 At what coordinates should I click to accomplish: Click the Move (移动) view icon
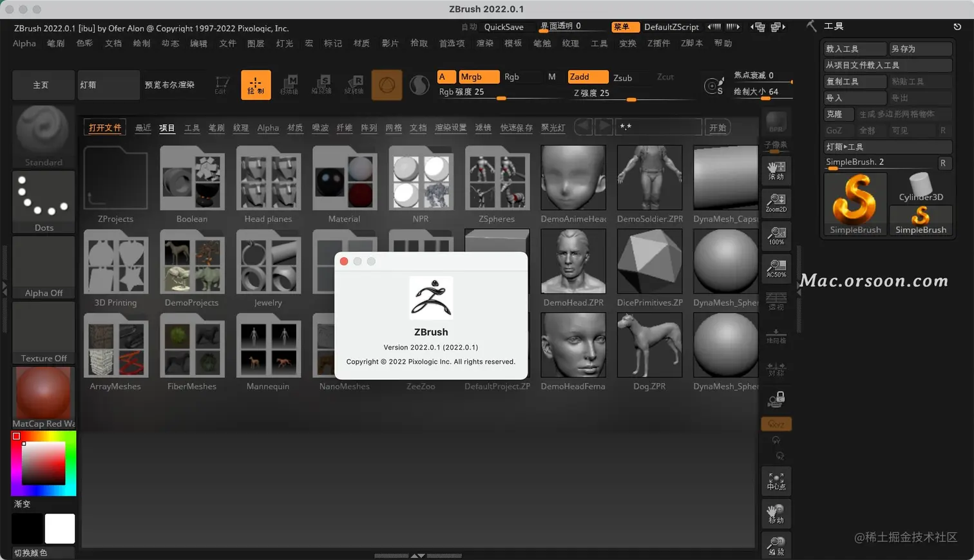[x=776, y=514]
